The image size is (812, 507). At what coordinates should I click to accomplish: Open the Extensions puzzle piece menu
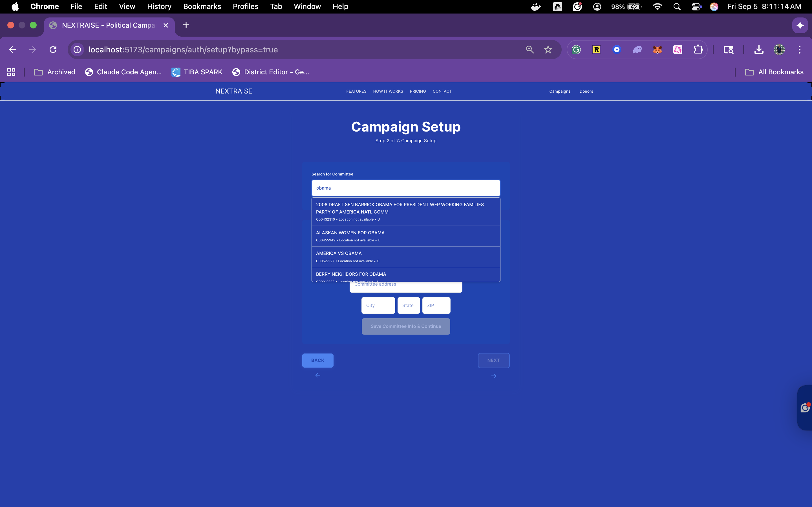(x=698, y=50)
